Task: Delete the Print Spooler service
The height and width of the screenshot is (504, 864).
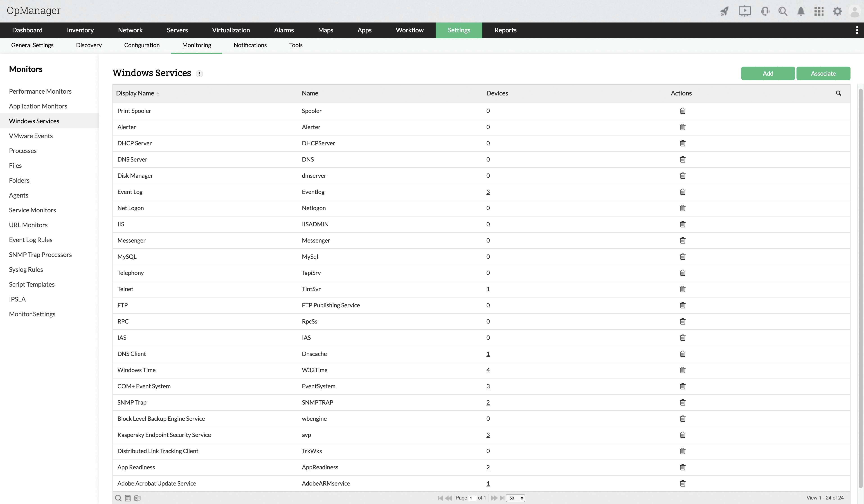Action: pos(682,111)
